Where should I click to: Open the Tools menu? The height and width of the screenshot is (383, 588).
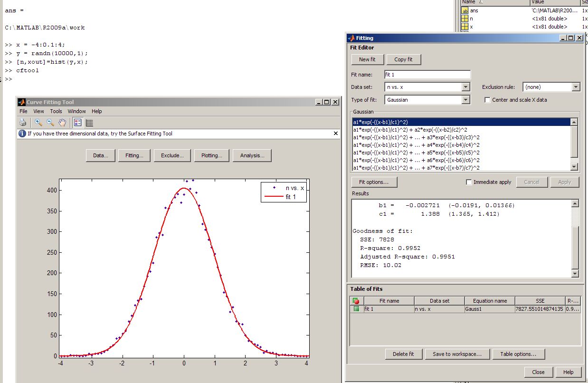click(x=56, y=111)
